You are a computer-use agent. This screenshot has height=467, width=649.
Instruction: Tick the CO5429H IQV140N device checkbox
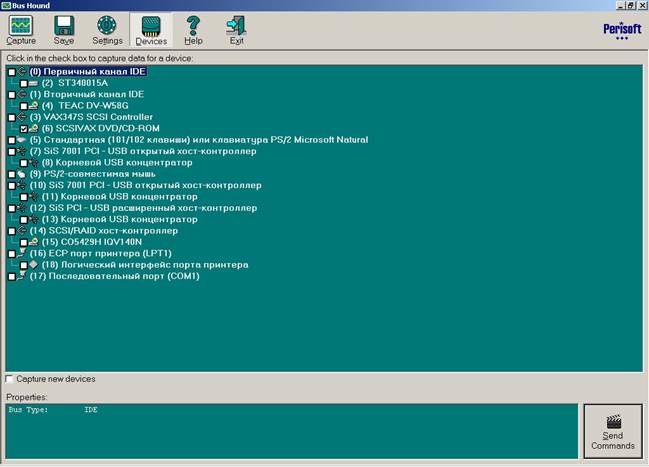(24, 242)
